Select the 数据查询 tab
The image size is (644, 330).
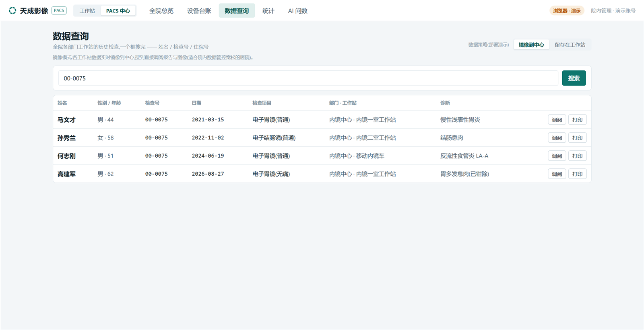coord(237,11)
